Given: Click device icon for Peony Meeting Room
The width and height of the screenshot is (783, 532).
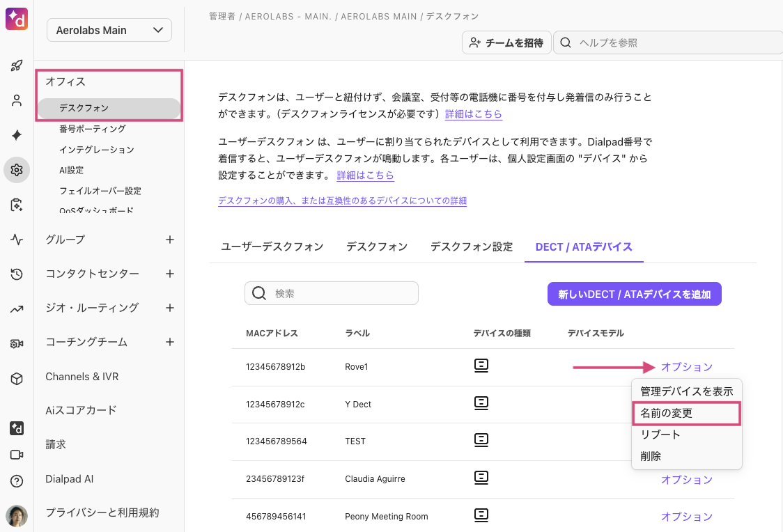Looking at the screenshot, I should pyautogui.click(x=481, y=515).
